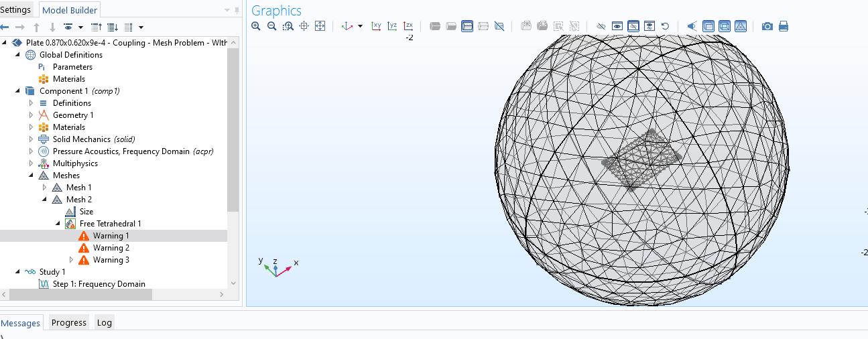Toggle wireframe rendering button
Image resolution: width=868 pixels, height=339 pixels.
coord(725,26)
